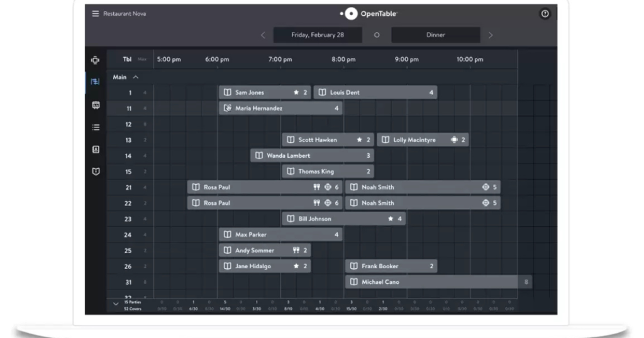The height and width of the screenshot is (338, 644).
Task: Click Andy Sommer name on table 25
Action: [255, 250]
